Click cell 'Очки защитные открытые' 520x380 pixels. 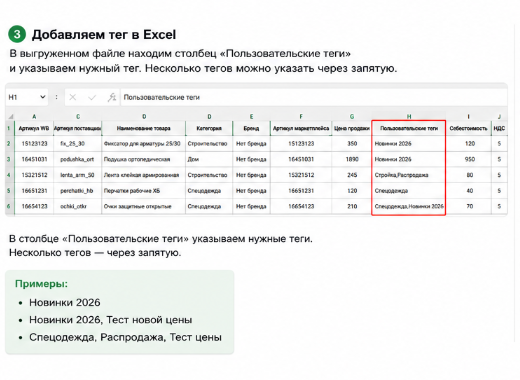click(144, 206)
